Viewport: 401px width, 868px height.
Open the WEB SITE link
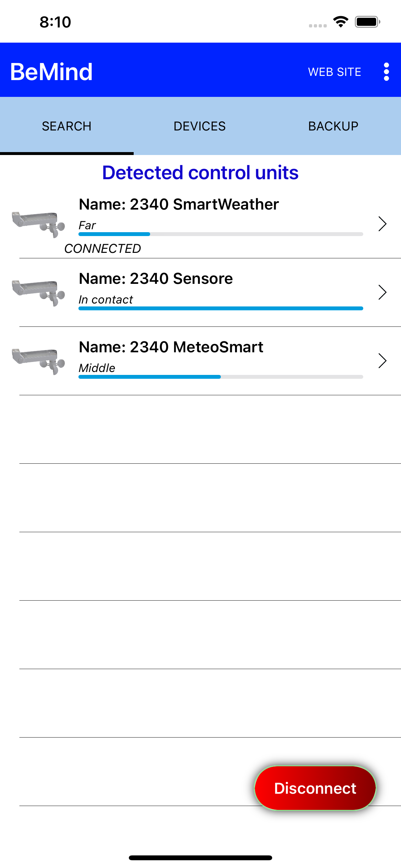click(x=334, y=72)
